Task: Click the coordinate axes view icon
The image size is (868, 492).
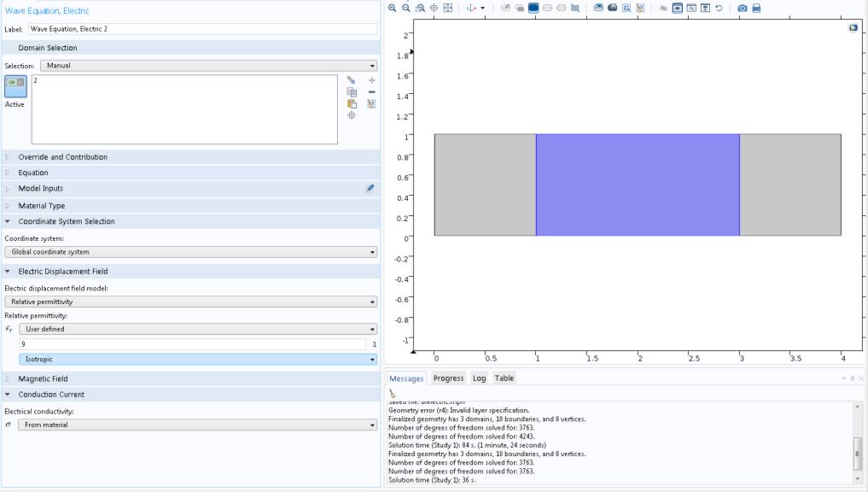Action: tap(471, 9)
